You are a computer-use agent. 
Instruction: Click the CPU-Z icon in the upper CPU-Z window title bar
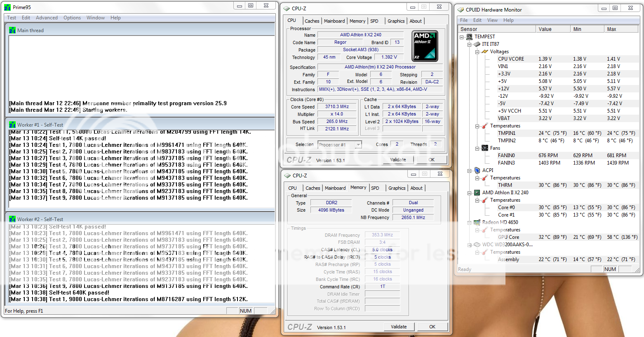click(x=287, y=8)
